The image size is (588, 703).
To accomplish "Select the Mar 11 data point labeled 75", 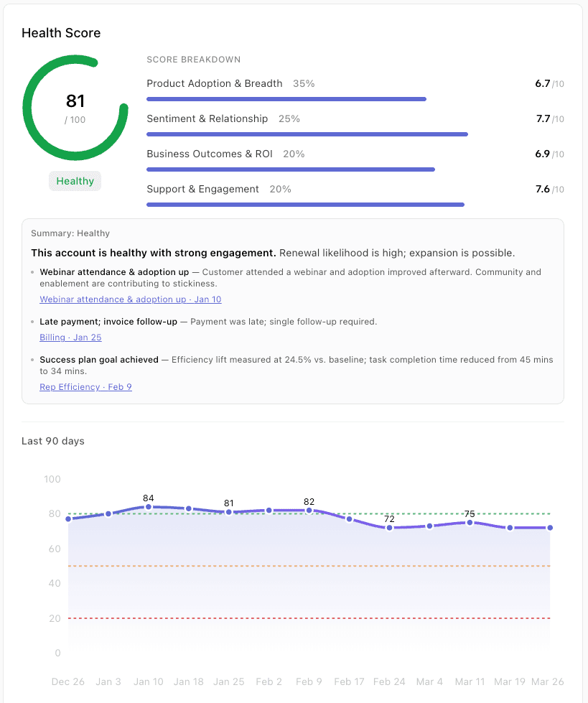I will pos(470,523).
